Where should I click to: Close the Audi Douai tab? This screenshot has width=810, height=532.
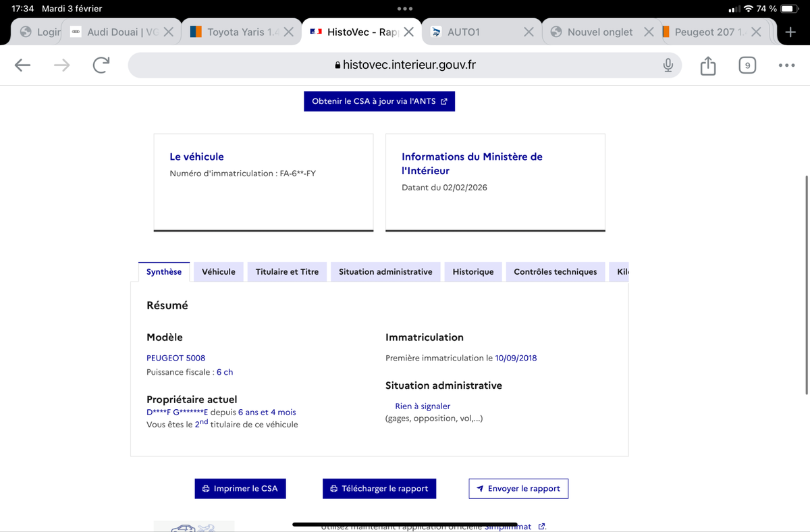pyautogui.click(x=169, y=32)
